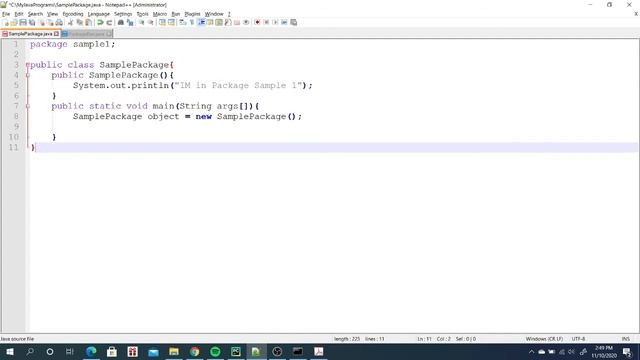Click Save Recorded Macro icon
The image size is (640, 360).
(293, 22)
